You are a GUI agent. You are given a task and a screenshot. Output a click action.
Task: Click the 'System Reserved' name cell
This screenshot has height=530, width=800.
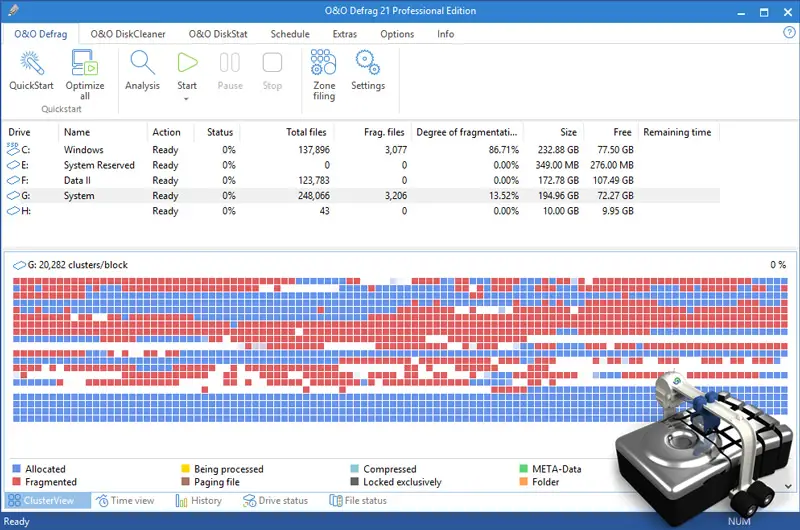point(99,165)
